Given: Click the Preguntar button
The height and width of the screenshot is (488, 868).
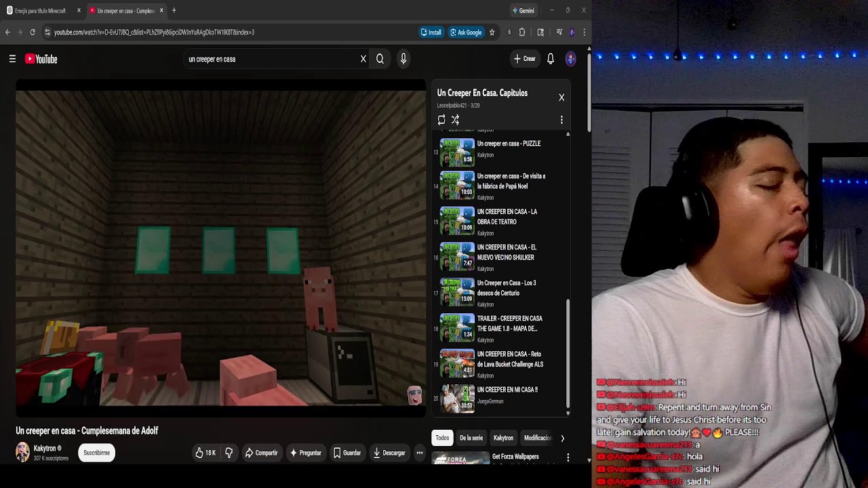Looking at the screenshot, I should (x=306, y=453).
